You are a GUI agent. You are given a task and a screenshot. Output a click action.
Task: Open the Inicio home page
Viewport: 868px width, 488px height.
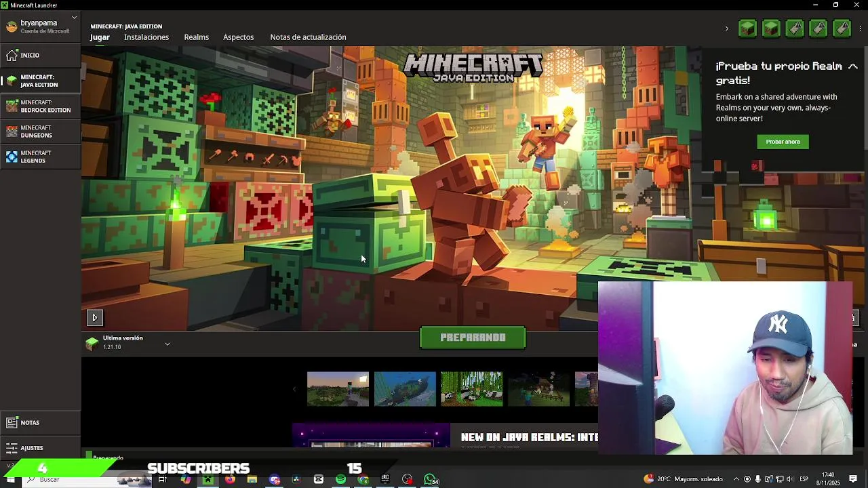click(x=41, y=55)
